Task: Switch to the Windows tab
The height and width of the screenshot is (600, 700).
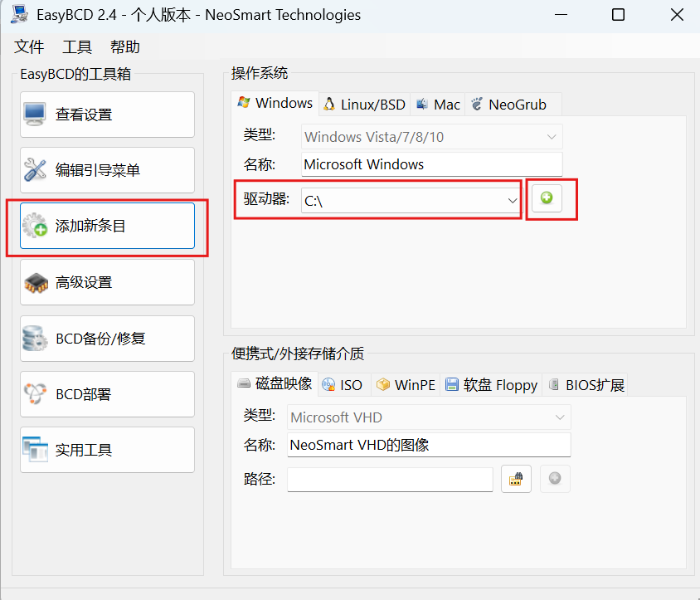Action: (x=275, y=103)
